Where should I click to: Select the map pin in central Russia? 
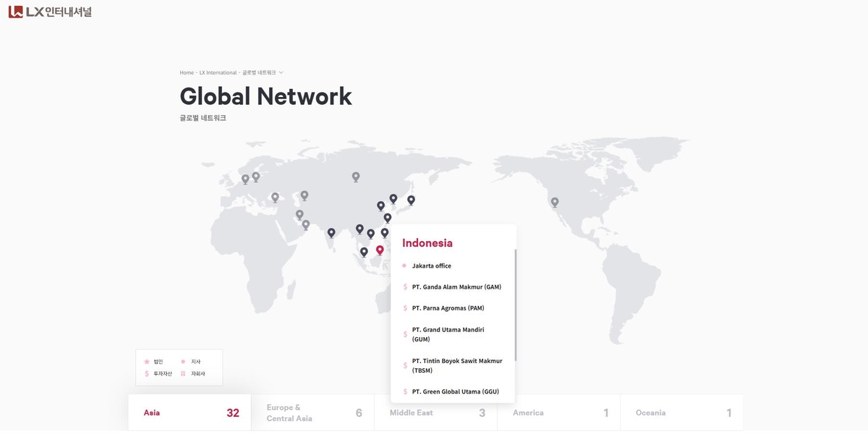coord(356,177)
